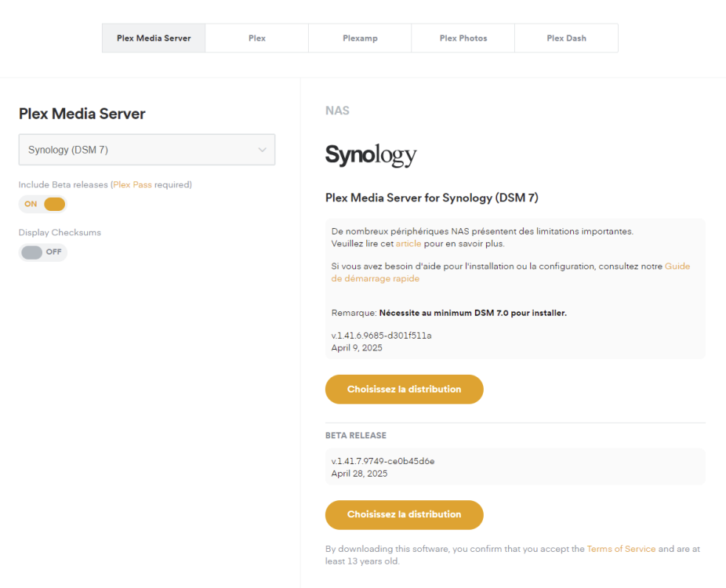Click Choisissez la distribution under Beta Release
This screenshot has width=726, height=588.
404,514
